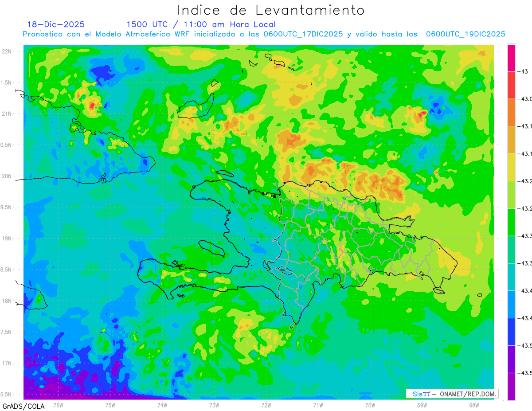Screen dimensions: 532x411
Task: Click the '9.5N' latitude label
Action: pos(7,207)
